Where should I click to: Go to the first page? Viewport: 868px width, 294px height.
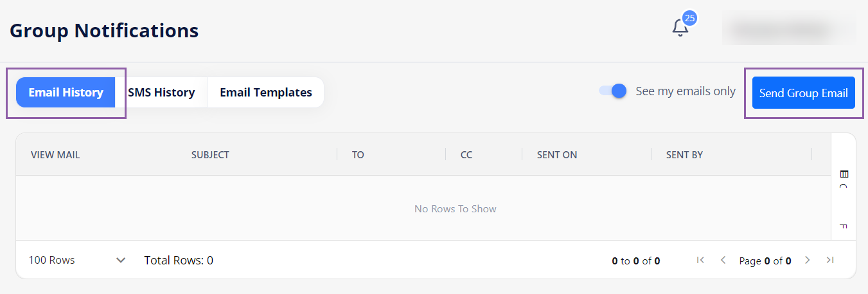tap(700, 260)
